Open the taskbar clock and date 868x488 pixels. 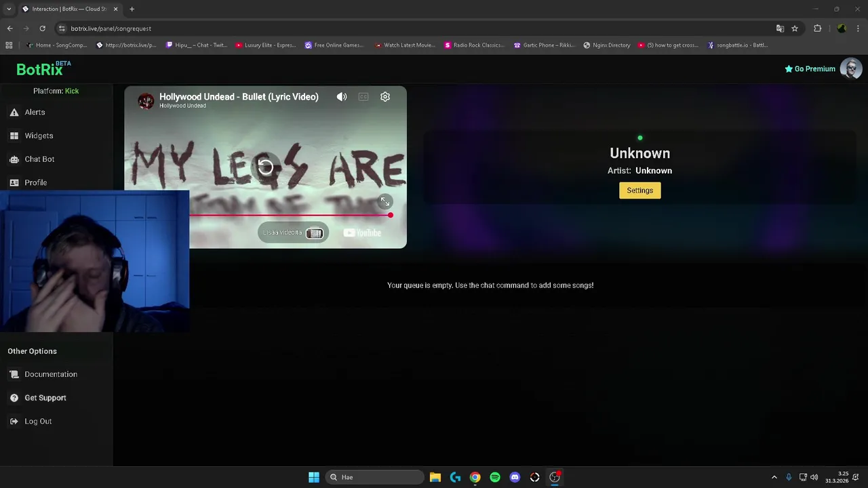click(x=837, y=477)
